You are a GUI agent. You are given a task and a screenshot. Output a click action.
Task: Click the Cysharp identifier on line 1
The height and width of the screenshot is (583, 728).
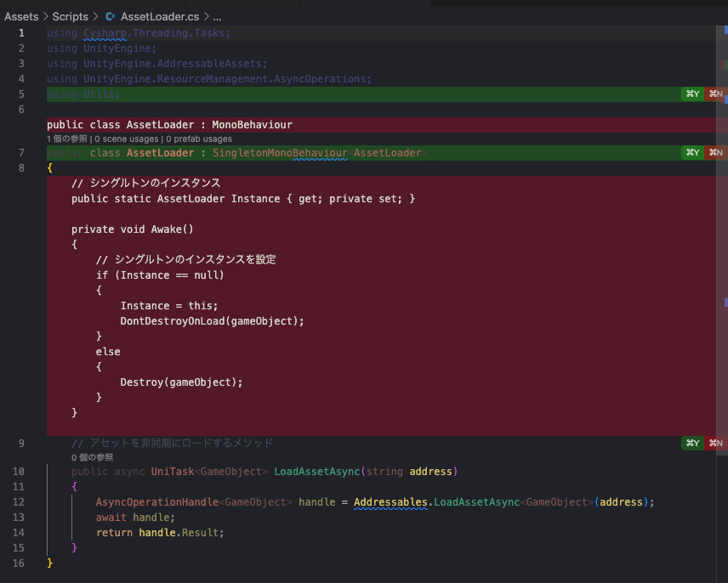(105, 33)
